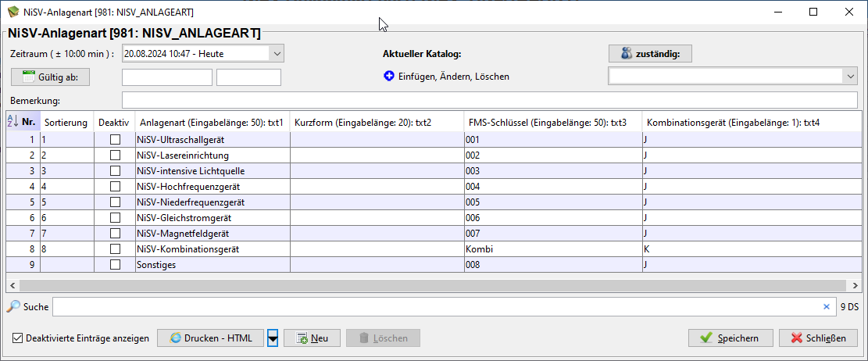This screenshot has height=361, width=868.
Task: Click the blue plus Einfügen icon
Action: 389,77
